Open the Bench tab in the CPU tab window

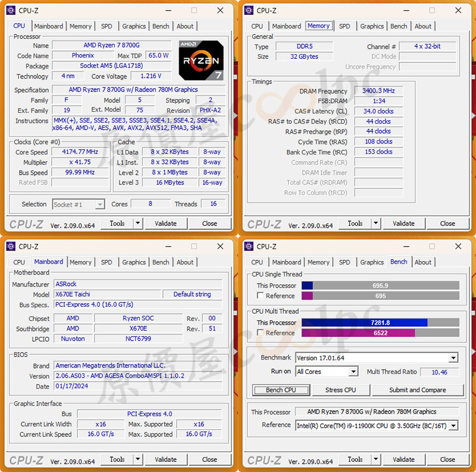pyautogui.click(x=161, y=26)
